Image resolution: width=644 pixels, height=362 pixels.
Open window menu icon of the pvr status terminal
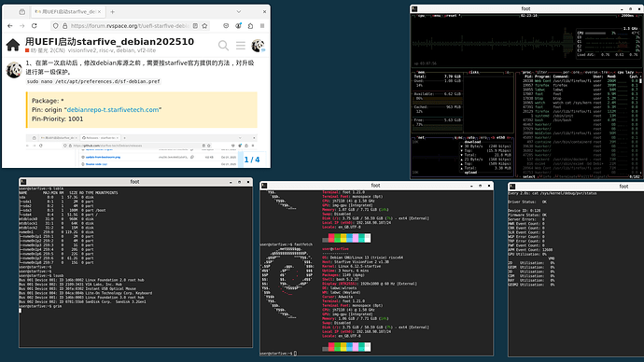click(512, 187)
